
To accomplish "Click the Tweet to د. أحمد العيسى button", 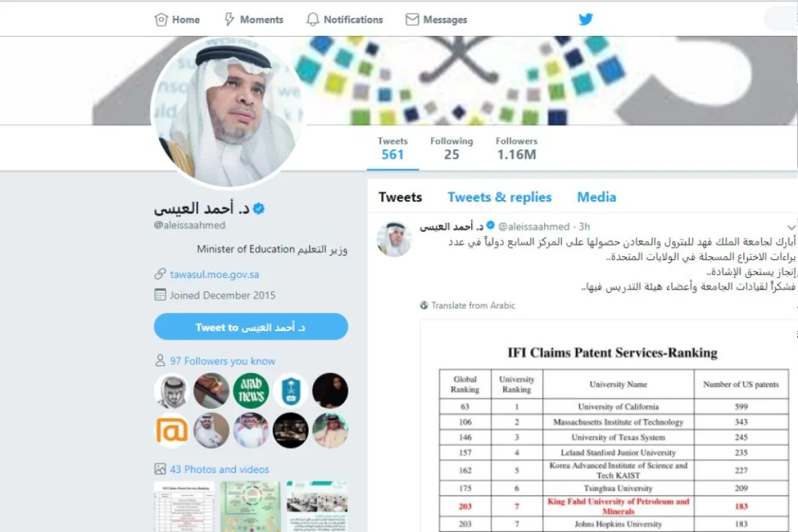I will pos(251,327).
